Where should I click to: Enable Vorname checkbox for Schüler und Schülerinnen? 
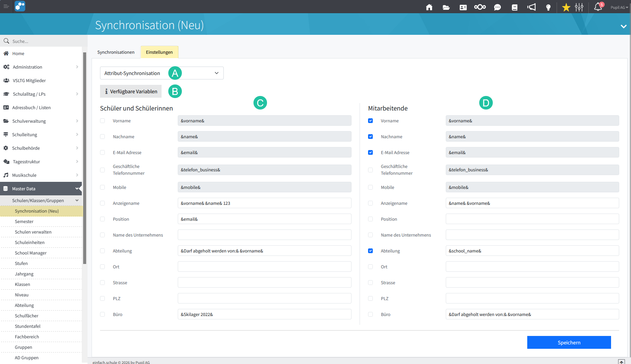tap(102, 121)
